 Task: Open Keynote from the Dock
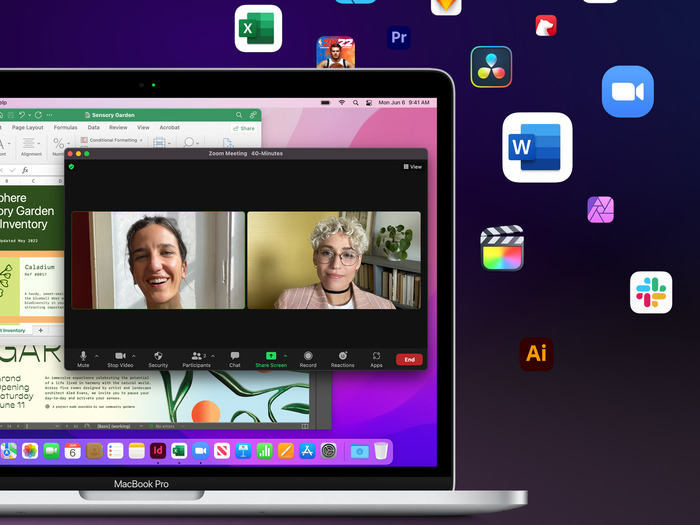[243, 451]
